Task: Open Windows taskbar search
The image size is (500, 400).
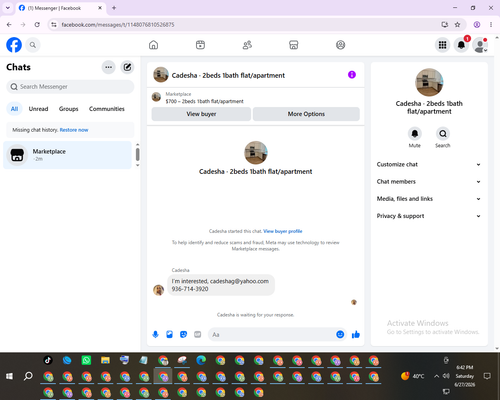Action: (x=28, y=376)
